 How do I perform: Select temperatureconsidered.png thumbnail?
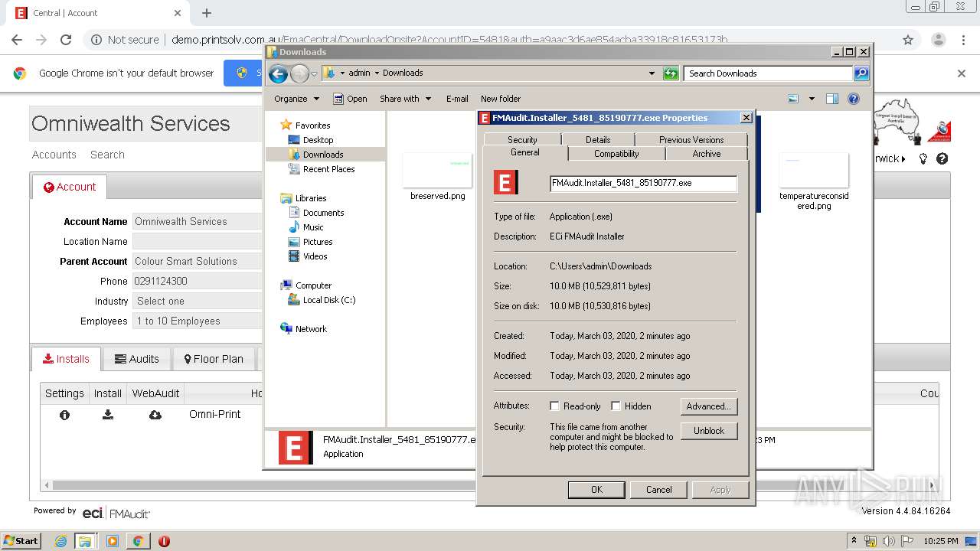[814, 170]
